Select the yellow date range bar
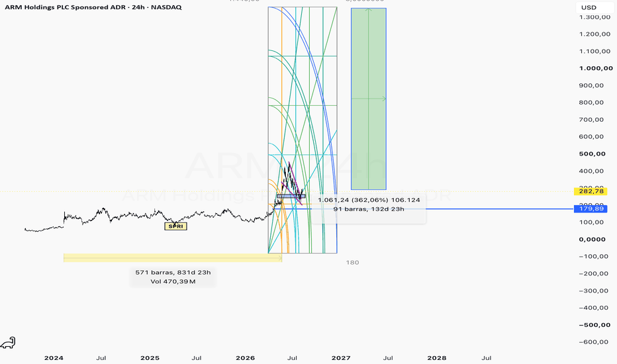Screen dimensions: 617x364 (x=173, y=257)
